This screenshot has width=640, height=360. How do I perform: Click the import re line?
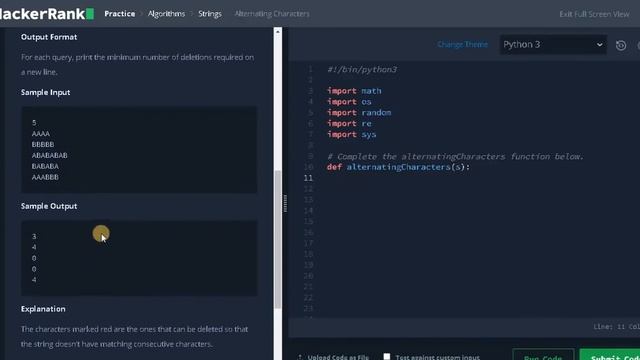tap(349, 124)
